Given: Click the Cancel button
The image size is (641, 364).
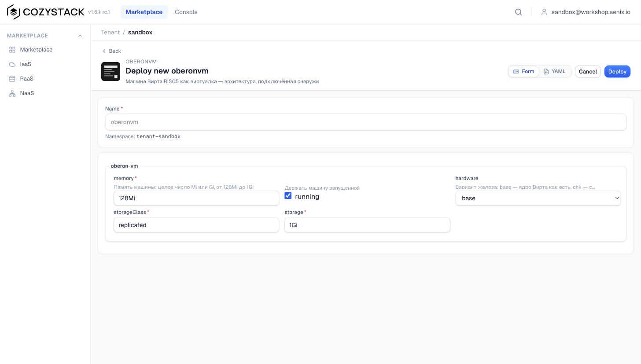Looking at the screenshot, I should click(588, 71).
